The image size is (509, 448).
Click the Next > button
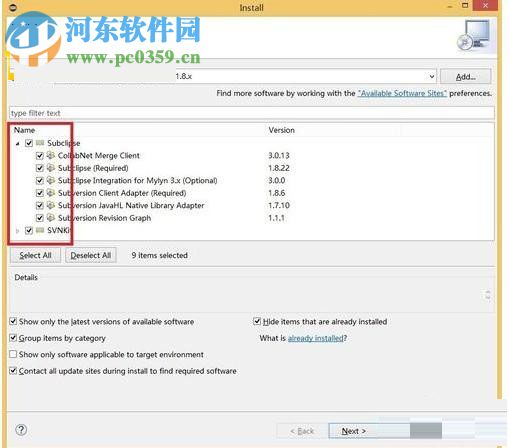[x=369, y=431]
